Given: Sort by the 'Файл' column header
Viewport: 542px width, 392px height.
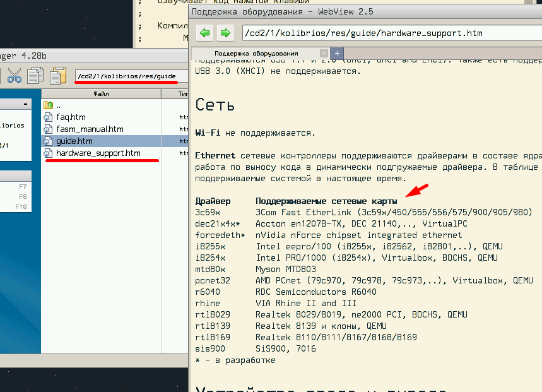Looking at the screenshot, I should point(101,94).
